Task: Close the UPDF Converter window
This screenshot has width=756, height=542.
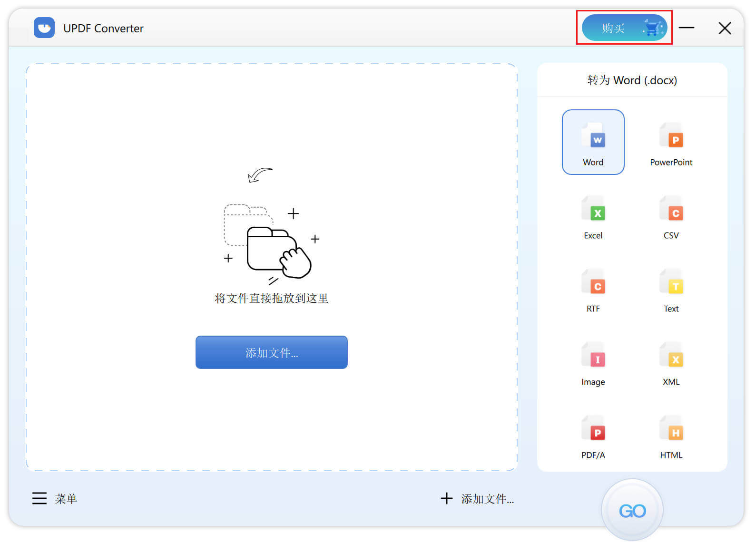Action: (x=725, y=28)
